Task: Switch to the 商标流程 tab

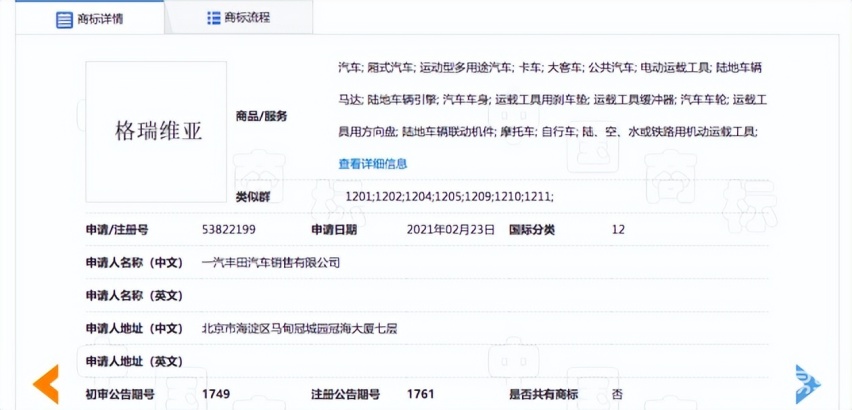Action: pos(239,18)
